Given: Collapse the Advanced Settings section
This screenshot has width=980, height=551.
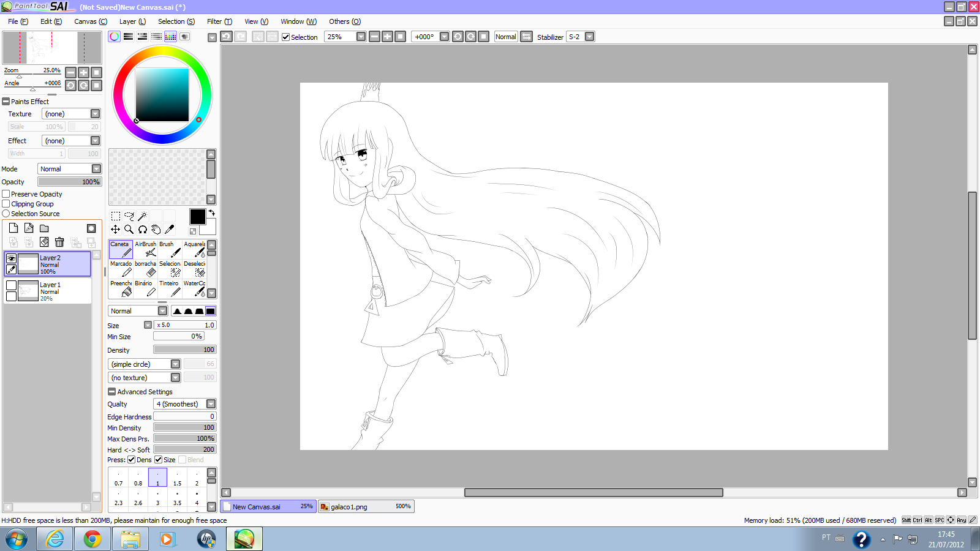Looking at the screenshot, I should 111,392.
